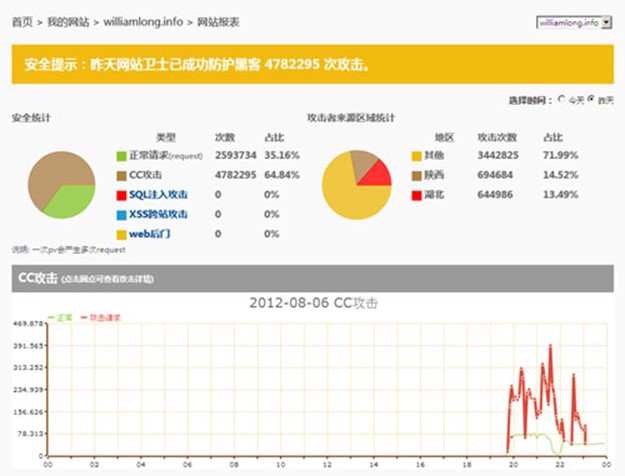The width and height of the screenshot is (625, 476).
Task: Select the 昨天 (yesterday) radio button
Action: coord(591,100)
